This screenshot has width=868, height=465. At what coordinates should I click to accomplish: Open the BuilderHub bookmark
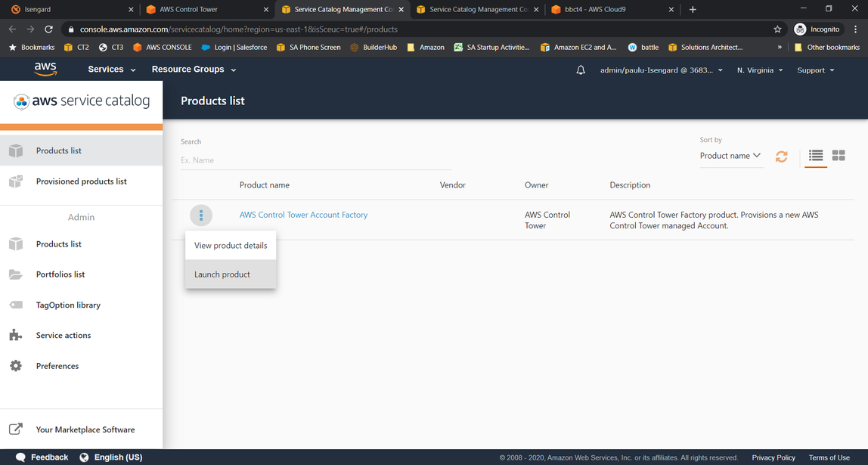point(374,48)
